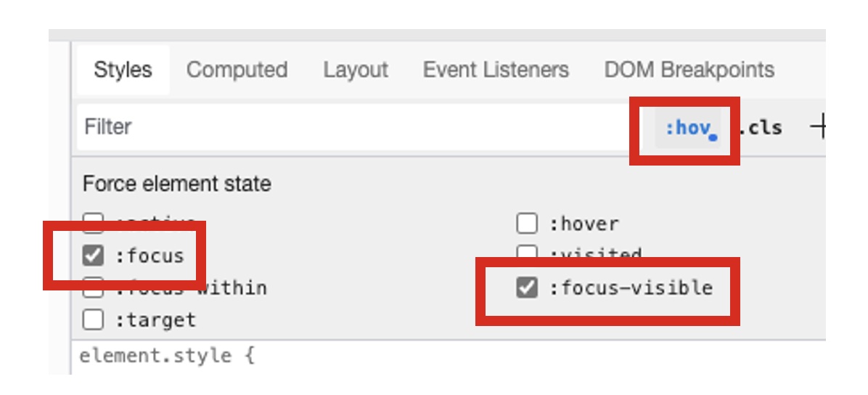Show the Event Listeners tab
The image size is (868, 395).
point(496,70)
